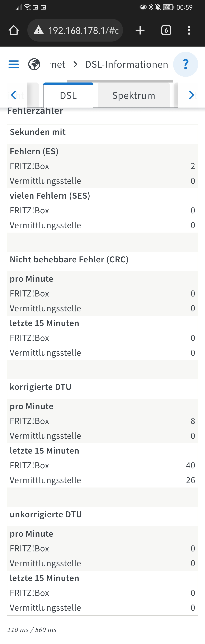Screen dimensions: 205x644
Task: Tap the muted notification bell status icon
Action: pyautogui.click(x=158, y=7)
